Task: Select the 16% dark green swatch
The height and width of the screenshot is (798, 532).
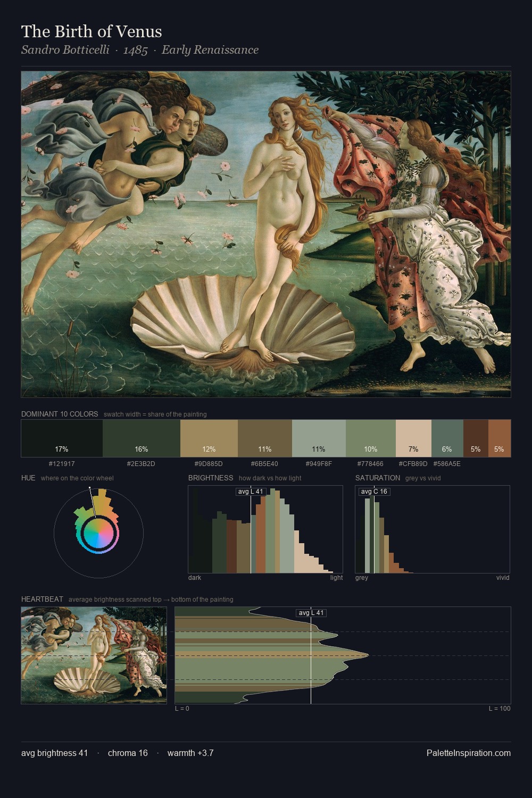Action: pos(142,438)
